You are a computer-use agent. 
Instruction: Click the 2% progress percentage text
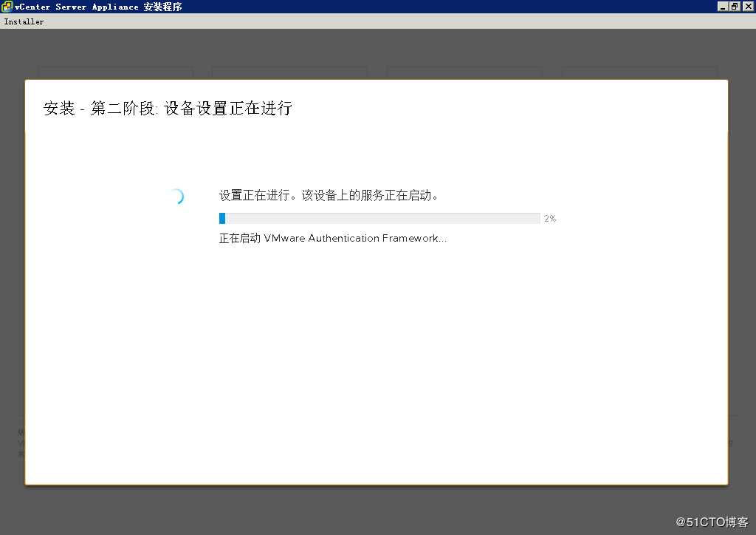pyautogui.click(x=550, y=219)
